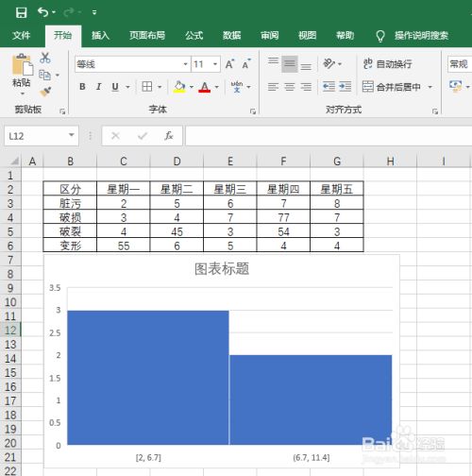Switch to the 视图 ribbon tab
Image resolution: width=472 pixels, height=476 pixels.
[x=308, y=35]
